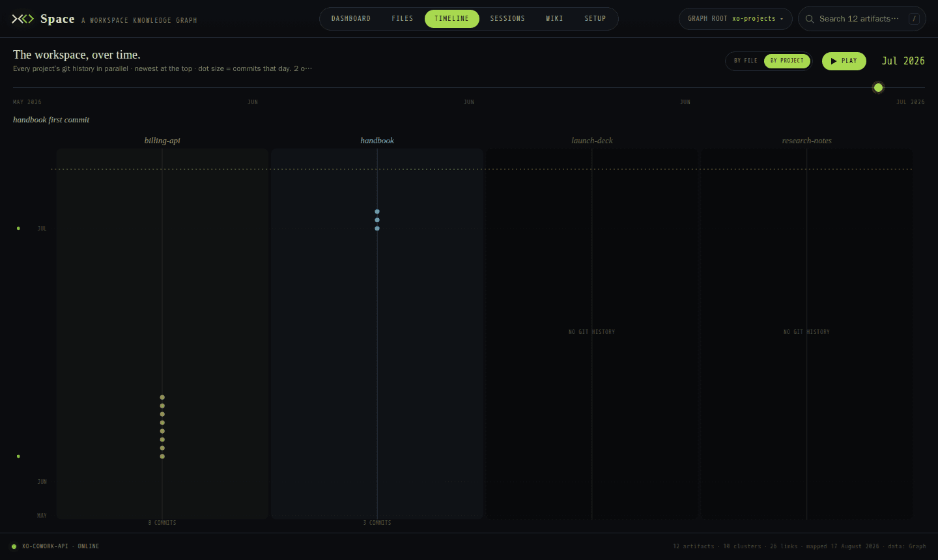The height and width of the screenshot is (560, 938).
Task: Click the research-notes column header
Action: pos(807,141)
